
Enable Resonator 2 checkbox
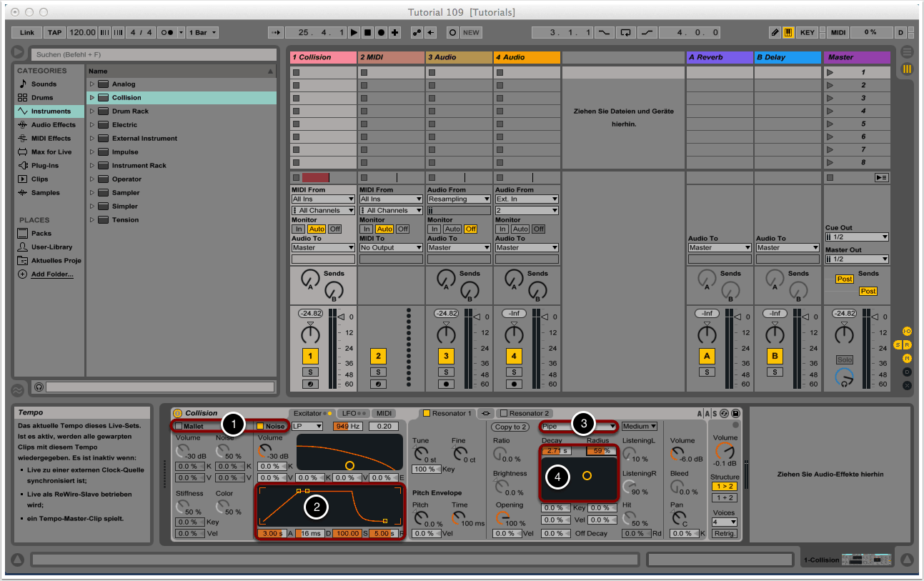(503, 413)
